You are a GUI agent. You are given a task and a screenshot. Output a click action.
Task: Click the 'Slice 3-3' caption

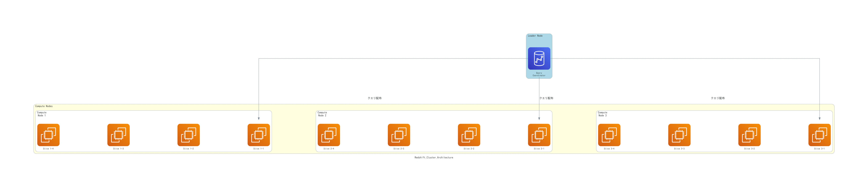coord(679,149)
